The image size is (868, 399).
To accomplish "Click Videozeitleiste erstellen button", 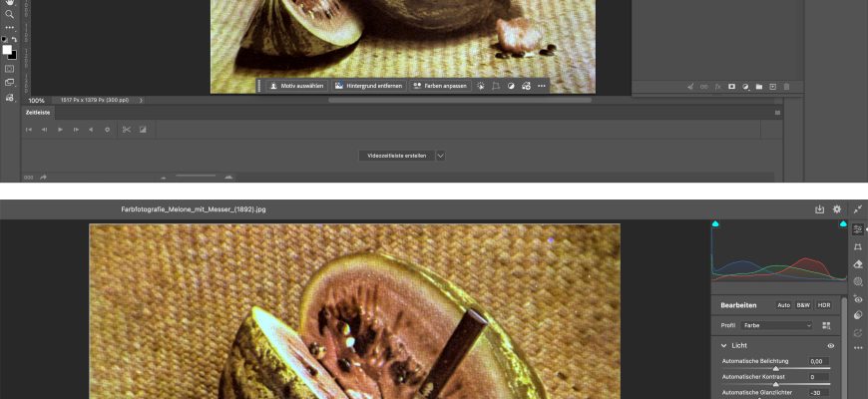I will [x=397, y=156].
